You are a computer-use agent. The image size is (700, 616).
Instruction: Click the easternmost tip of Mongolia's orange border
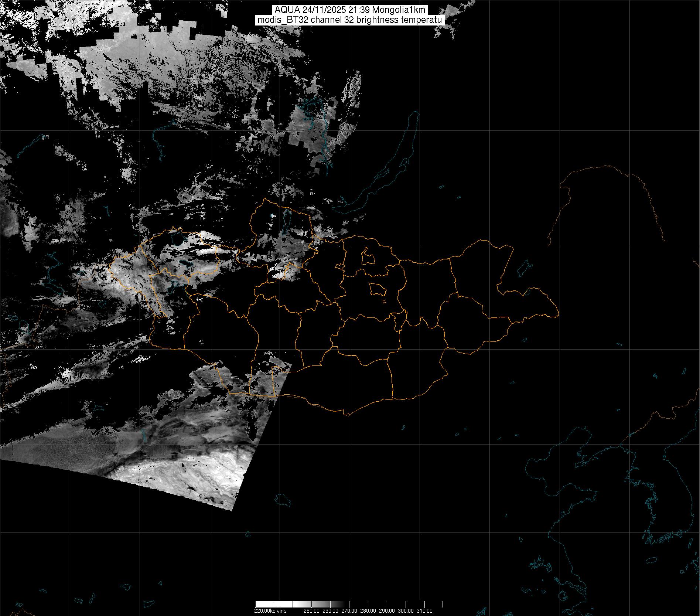pos(558,315)
